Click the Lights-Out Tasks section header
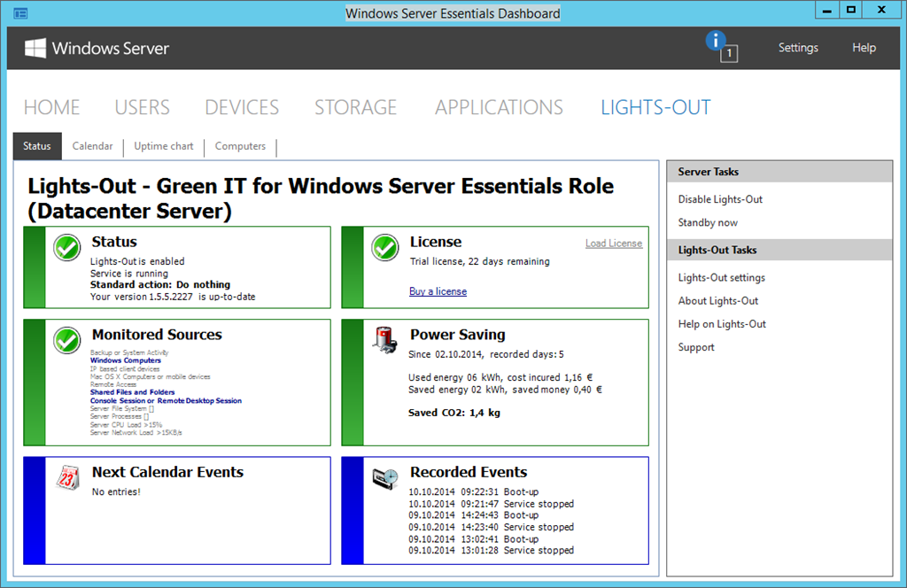This screenshot has height=588, width=907. click(779, 251)
